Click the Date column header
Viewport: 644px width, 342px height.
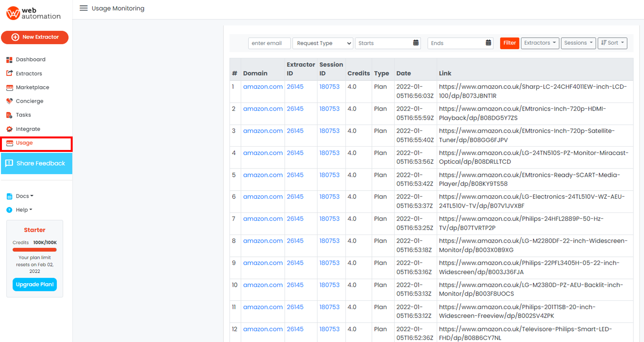[x=404, y=73]
